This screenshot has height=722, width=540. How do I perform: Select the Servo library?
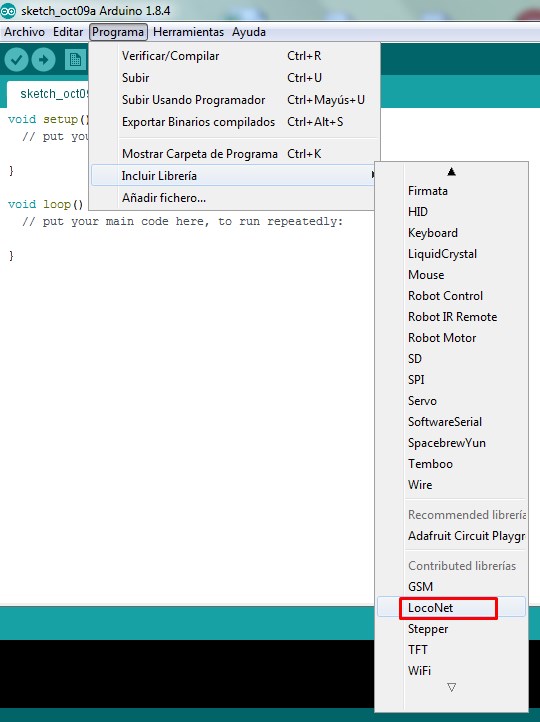(x=451, y=401)
